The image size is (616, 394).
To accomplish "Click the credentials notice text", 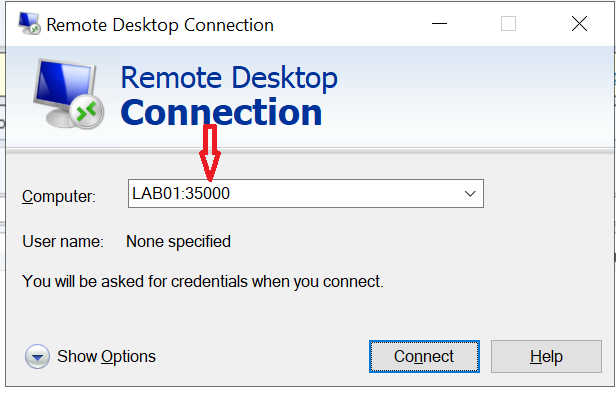I will pos(203,282).
